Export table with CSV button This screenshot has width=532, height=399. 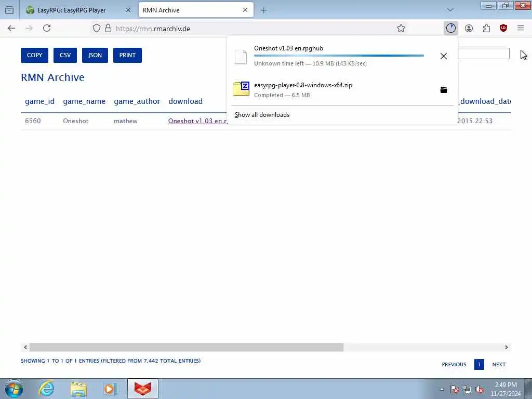coord(65,55)
